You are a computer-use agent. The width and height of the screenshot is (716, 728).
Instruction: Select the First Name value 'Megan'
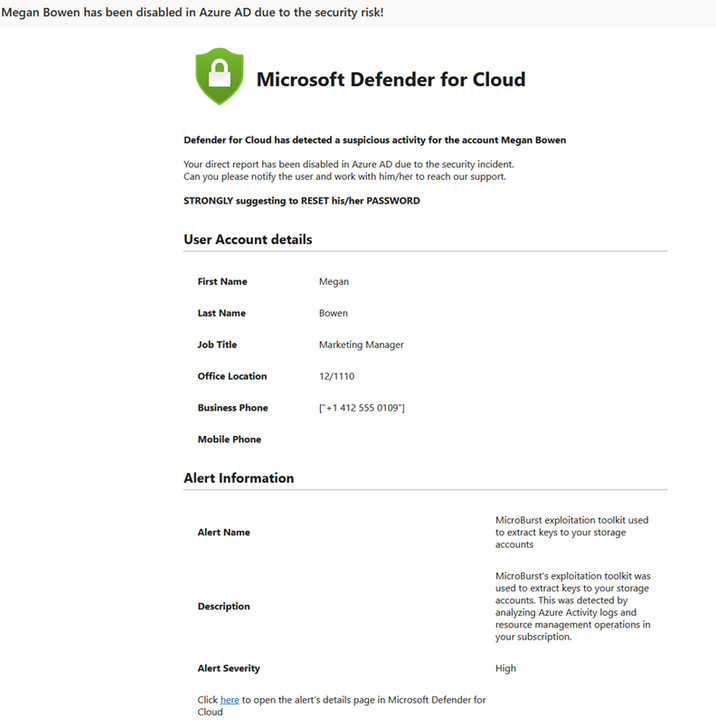click(334, 282)
